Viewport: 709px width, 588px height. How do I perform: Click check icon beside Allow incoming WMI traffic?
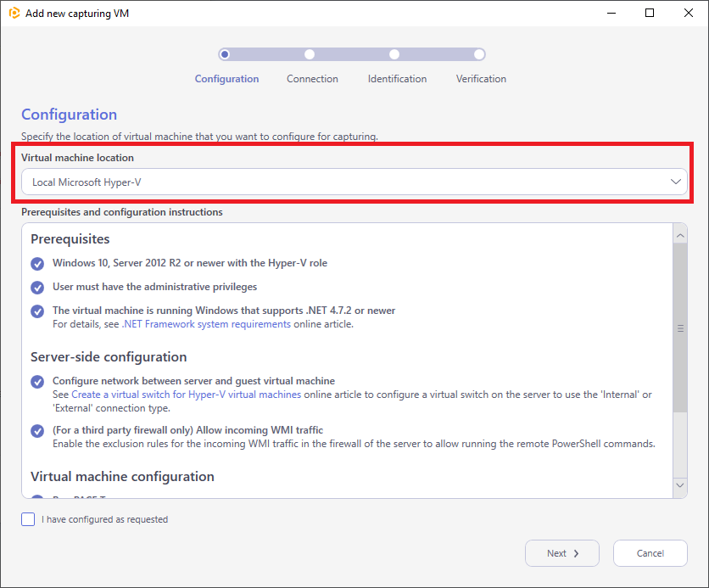(37, 430)
